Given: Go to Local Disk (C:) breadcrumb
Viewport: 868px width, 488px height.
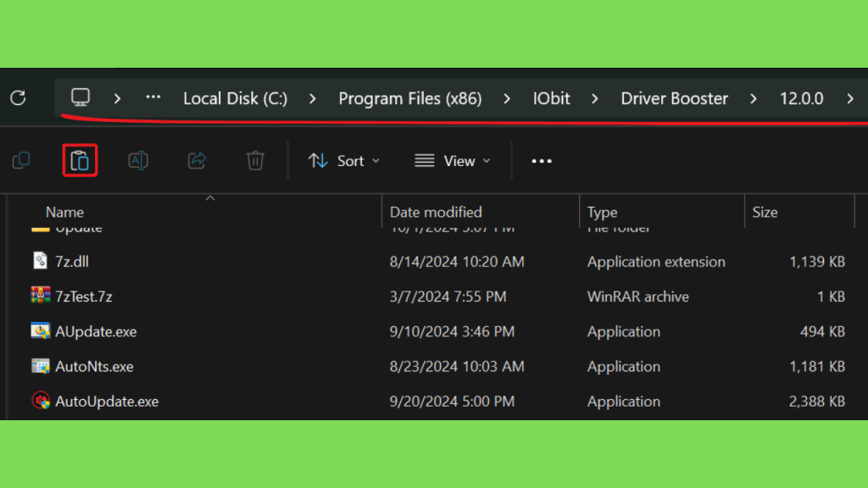Looking at the screenshot, I should point(236,98).
